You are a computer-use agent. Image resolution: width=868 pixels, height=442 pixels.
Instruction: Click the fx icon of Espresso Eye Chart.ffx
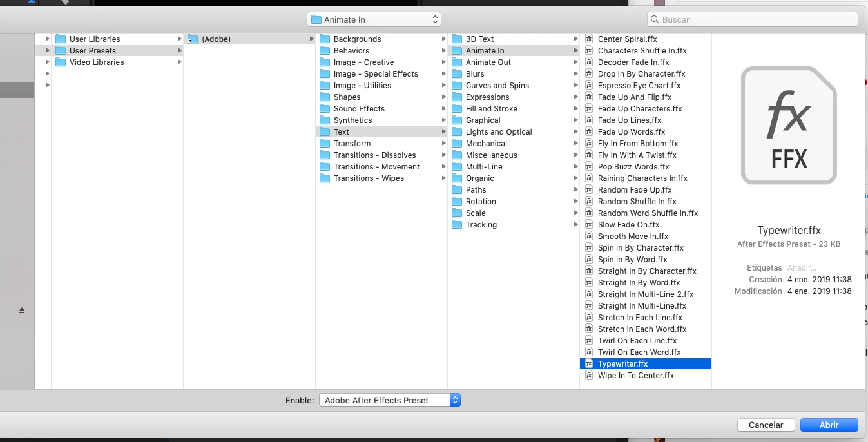(589, 85)
